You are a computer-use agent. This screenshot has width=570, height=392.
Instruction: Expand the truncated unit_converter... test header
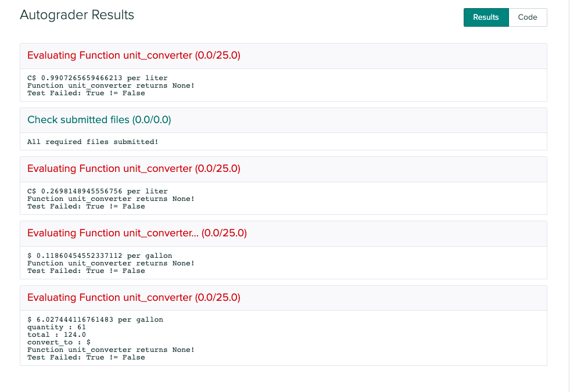click(x=138, y=233)
